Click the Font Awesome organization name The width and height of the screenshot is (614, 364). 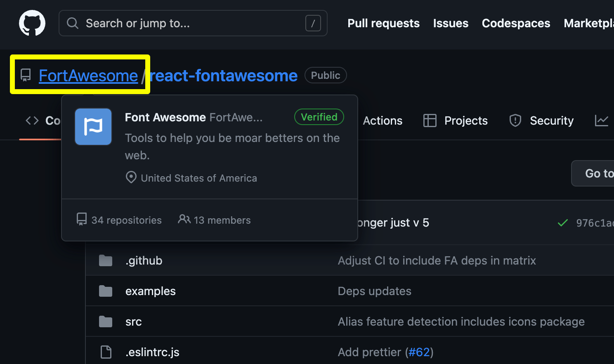[x=165, y=117]
